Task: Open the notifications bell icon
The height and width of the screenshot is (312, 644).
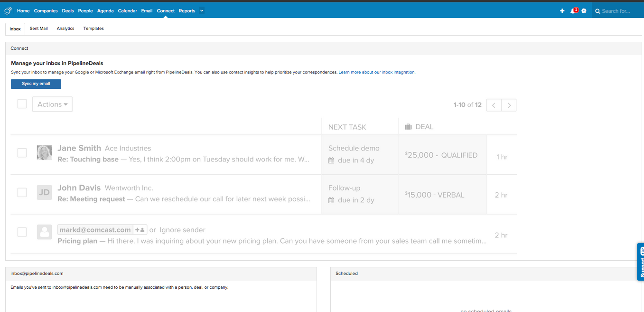Action: 573,11
